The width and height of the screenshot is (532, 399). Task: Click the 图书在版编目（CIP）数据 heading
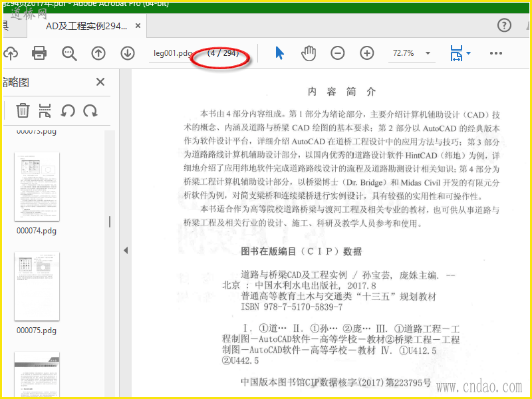click(x=301, y=251)
